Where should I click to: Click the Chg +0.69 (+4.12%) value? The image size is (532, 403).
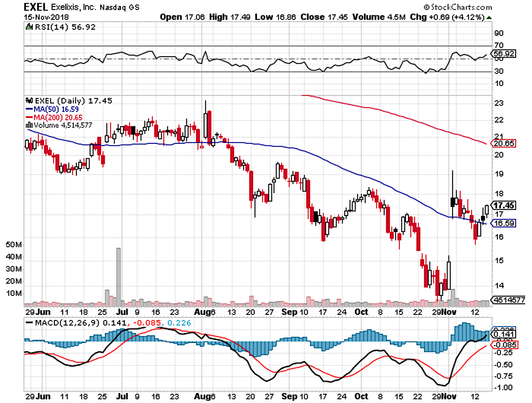click(447, 17)
